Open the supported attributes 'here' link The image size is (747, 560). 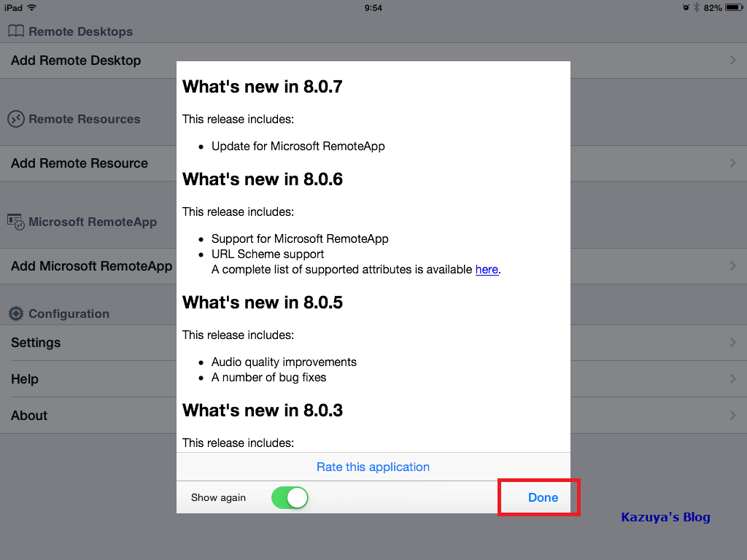tap(487, 270)
